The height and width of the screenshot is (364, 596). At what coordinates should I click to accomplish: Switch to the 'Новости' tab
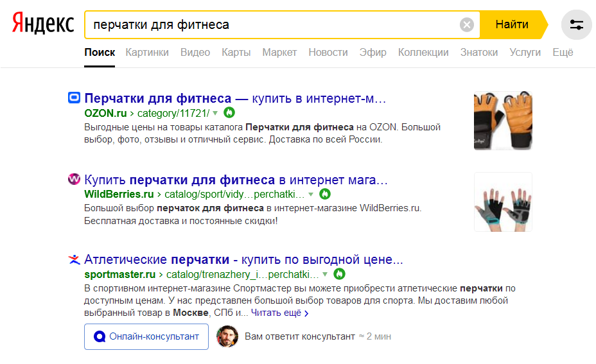(328, 53)
